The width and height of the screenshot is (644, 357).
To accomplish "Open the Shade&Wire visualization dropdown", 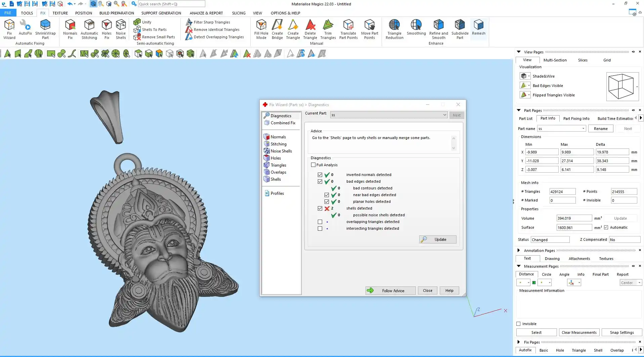I will pos(529,76).
